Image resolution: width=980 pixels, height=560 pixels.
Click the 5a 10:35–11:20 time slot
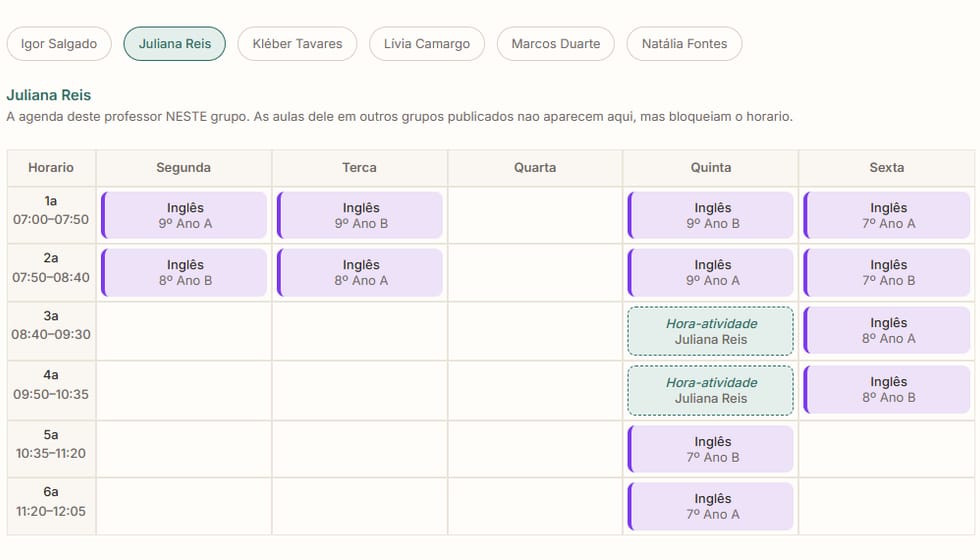click(51, 449)
